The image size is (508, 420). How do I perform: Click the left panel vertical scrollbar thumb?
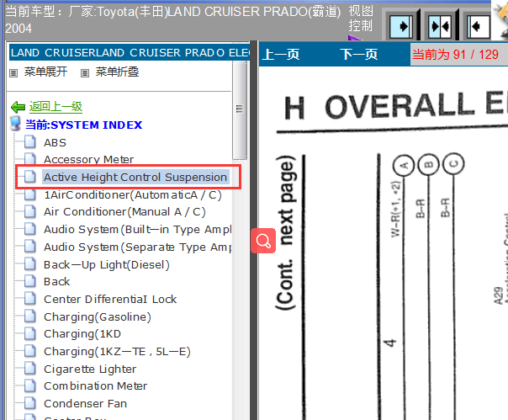[240, 109]
